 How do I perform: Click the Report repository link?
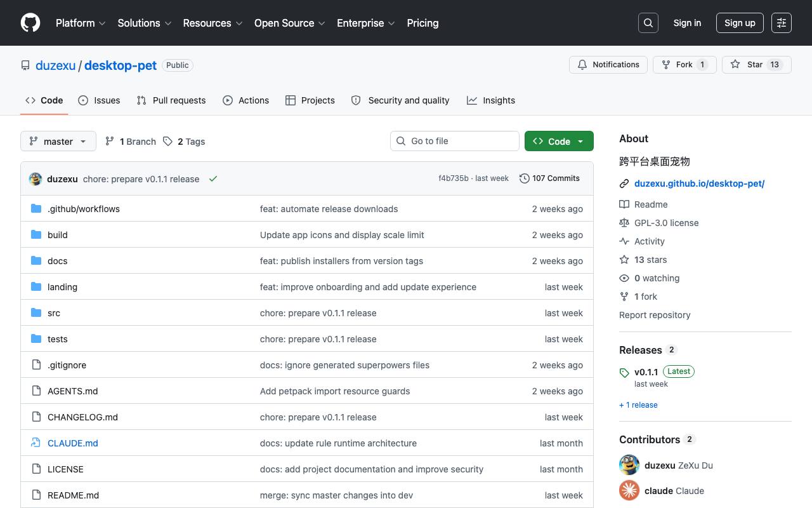pyautogui.click(x=655, y=315)
